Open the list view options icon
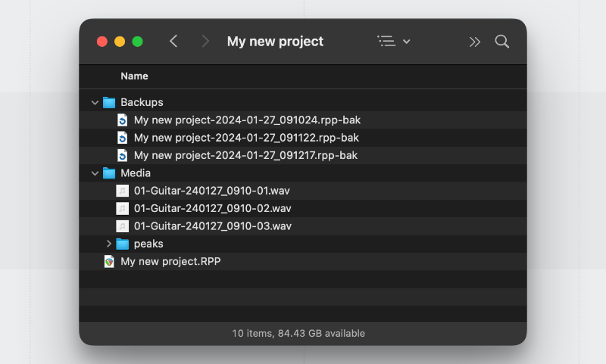606x364 pixels. point(386,42)
